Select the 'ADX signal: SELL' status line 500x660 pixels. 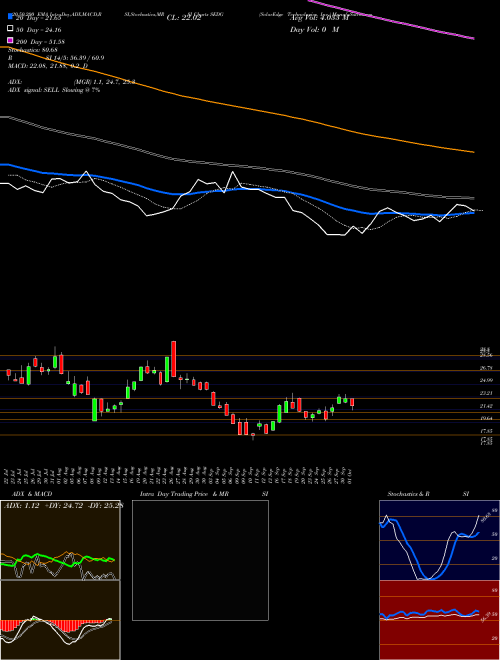pos(54,90)
